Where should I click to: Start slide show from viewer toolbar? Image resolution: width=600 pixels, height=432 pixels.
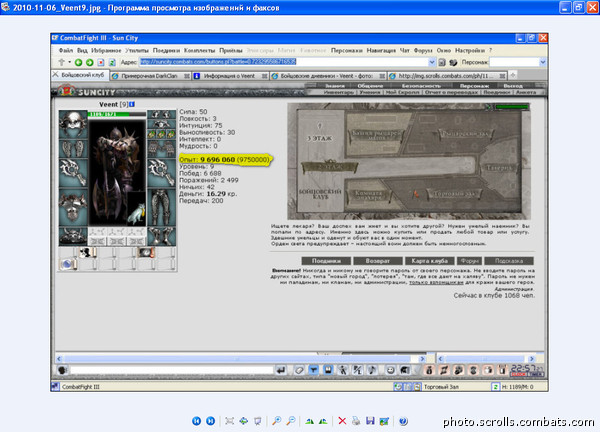click(258, 421)
